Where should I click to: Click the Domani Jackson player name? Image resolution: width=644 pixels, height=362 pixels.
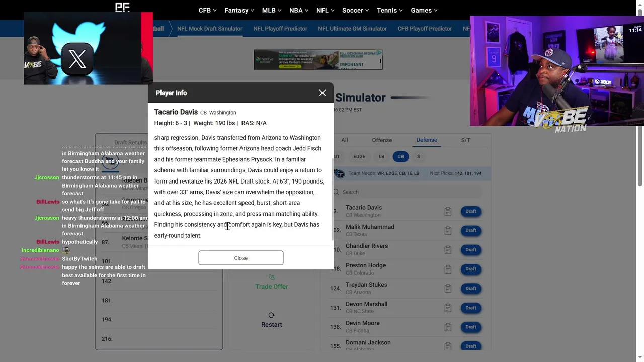pos(368,342)
